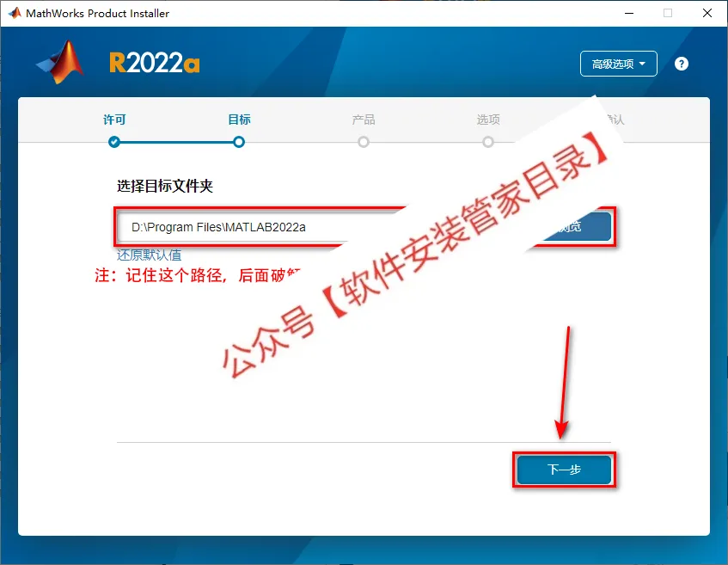Close the MathWorks Product Installer window
Image resolution: width=728 pixels, height=565 pixels.
(x=707, y=13)
